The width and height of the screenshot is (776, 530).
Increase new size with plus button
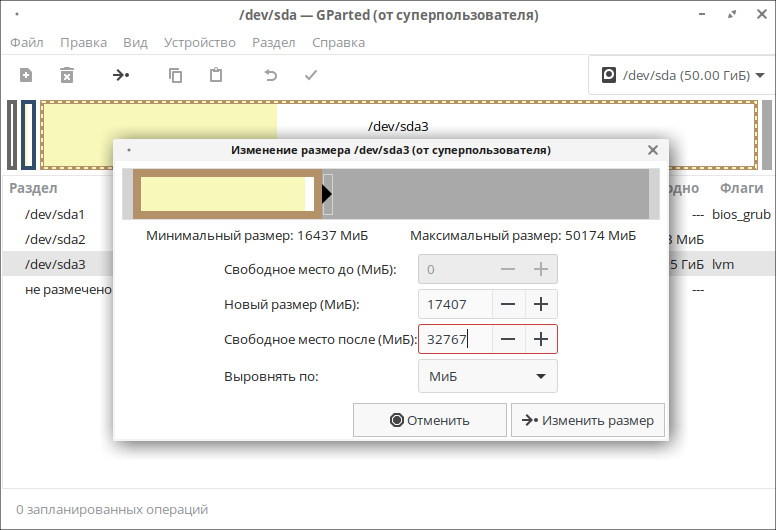541,304
